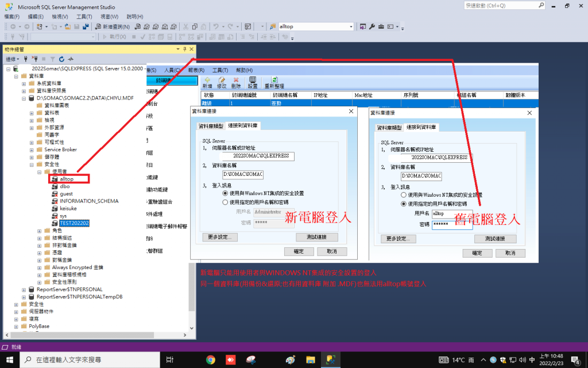Switch to 資料庫類型 tab in alltop dialog

click(389, 127)
